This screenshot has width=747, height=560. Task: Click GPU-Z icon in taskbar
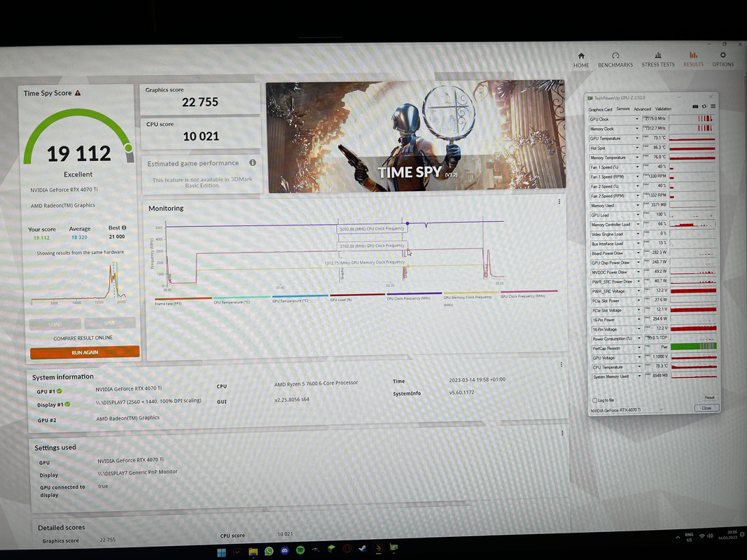pos(394,547)
